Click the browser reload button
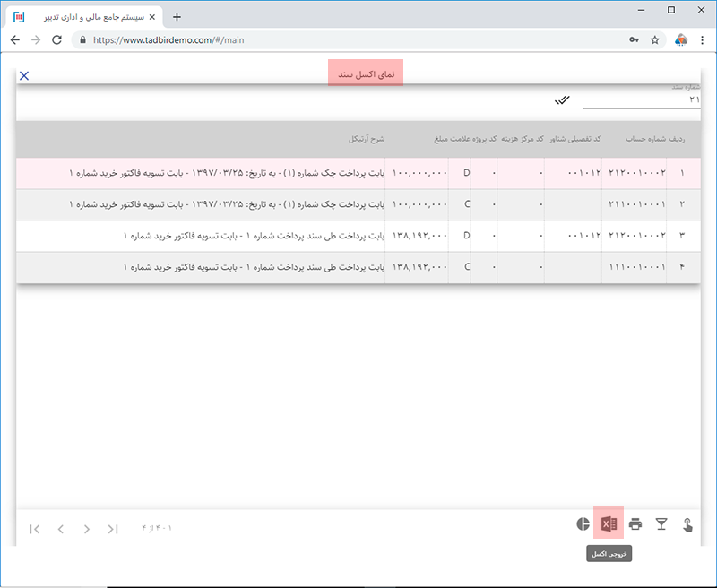 tap(56, 40)
